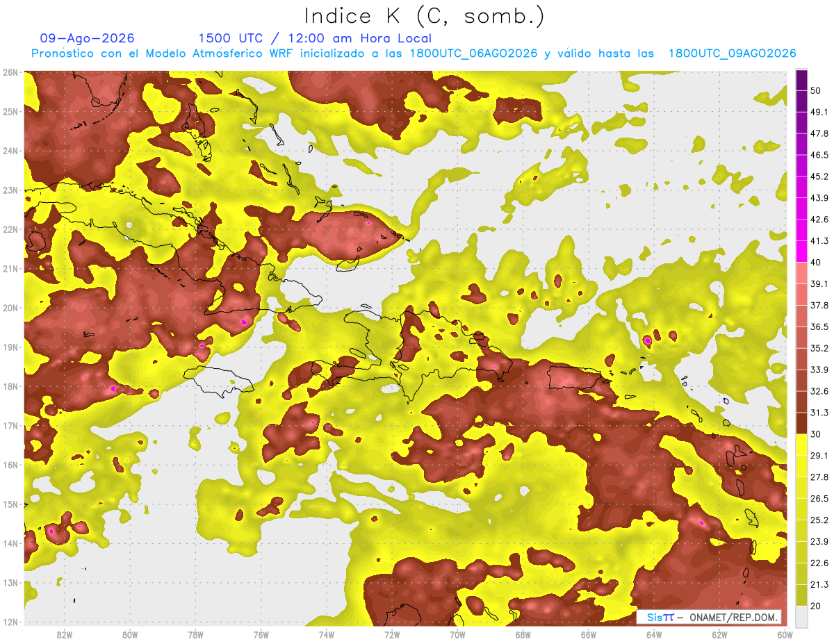834x644 pixels.
Task: Click the colorbar value 20 at bottom
Action: (x=817, y=606)
